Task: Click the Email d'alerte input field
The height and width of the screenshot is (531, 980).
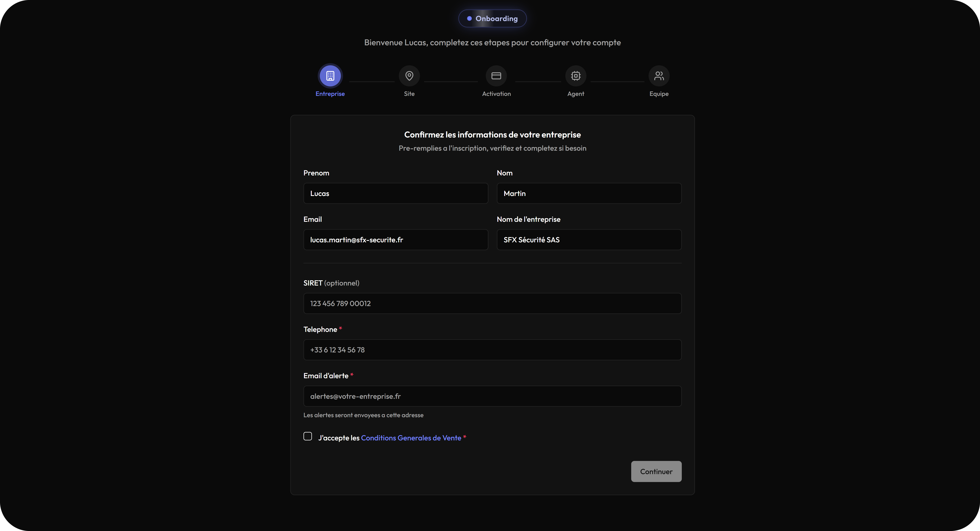Action: 492,396
